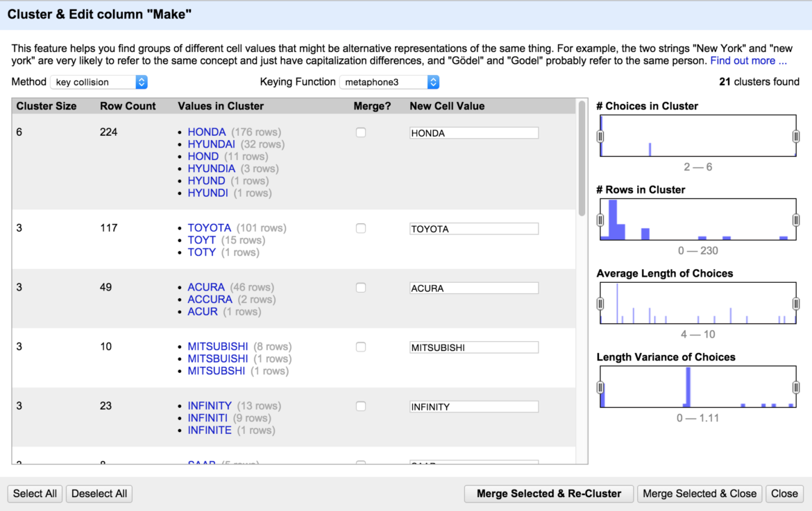Viewport: 812px width, 511px height.
Task: Click the 21 clusters found text
Action: click(759, 82)
